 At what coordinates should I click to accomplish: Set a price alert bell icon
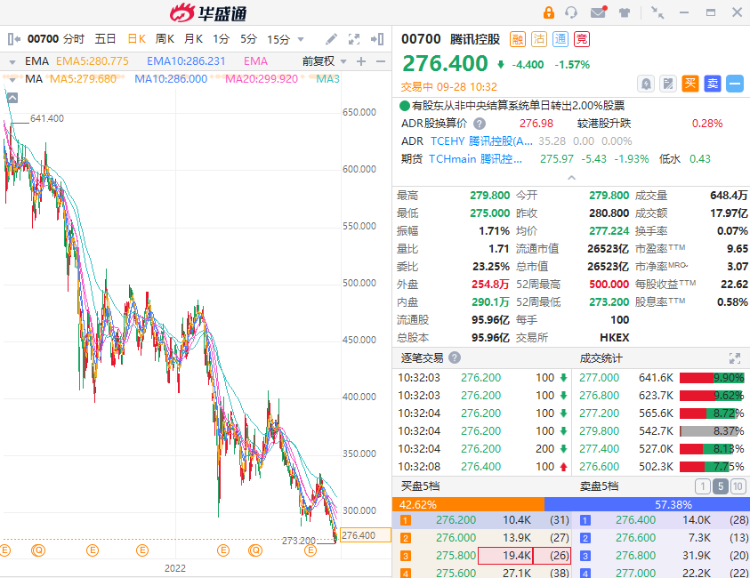[x=646, y=84]
